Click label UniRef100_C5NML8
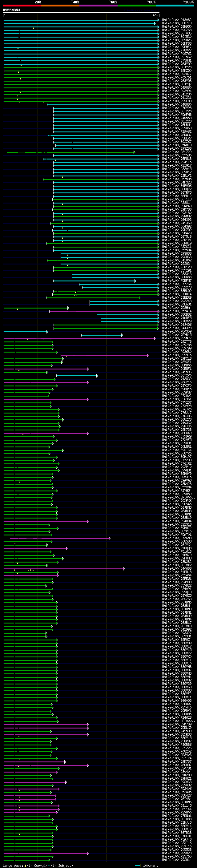The width and height of the screenshot is (197, 868). click(177, 145)
